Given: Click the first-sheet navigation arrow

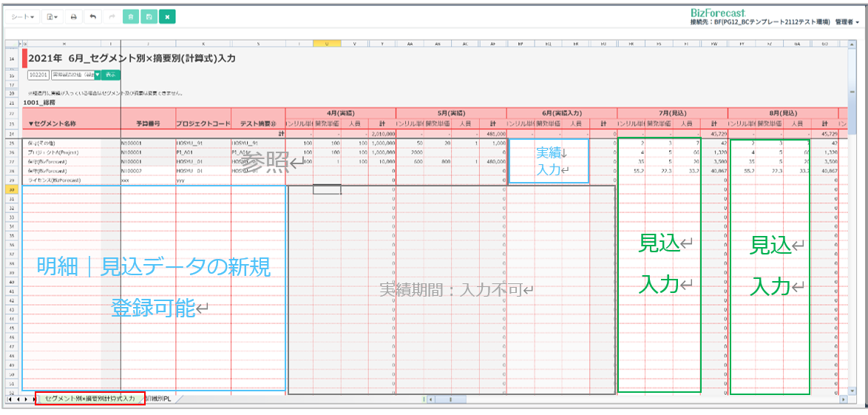Looking at the screenshot, I should [x=10, y=399].
